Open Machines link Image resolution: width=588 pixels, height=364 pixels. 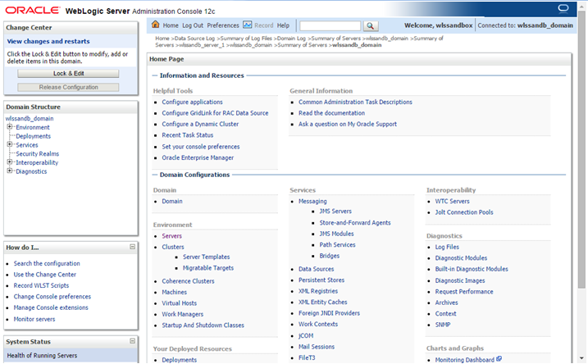pyautogui.click(x=175, y=292)
